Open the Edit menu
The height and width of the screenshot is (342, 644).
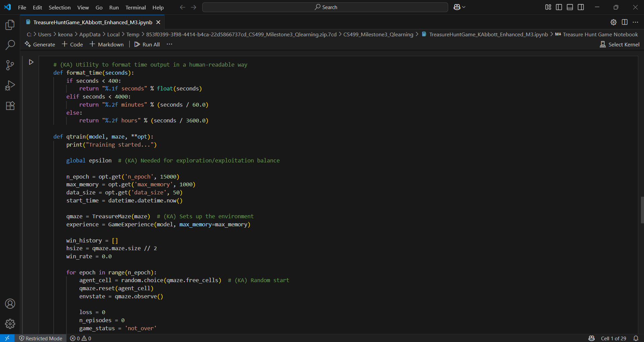(37, 7)
